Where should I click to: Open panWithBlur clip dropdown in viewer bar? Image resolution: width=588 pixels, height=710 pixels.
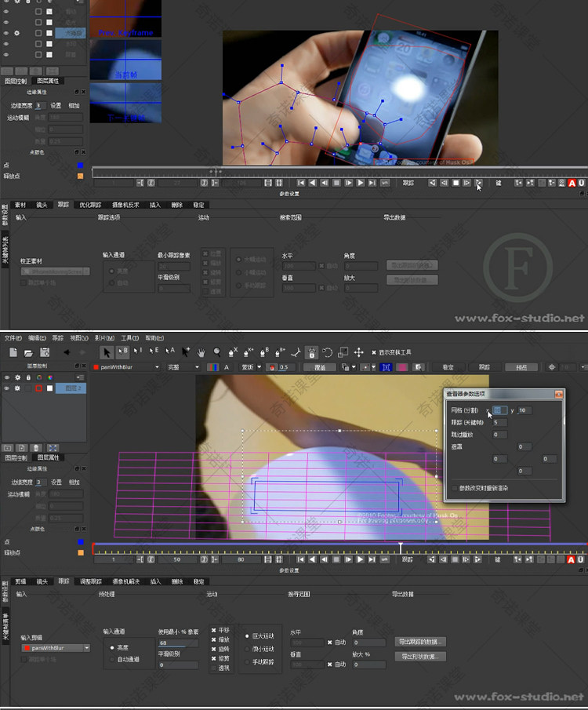126,367
